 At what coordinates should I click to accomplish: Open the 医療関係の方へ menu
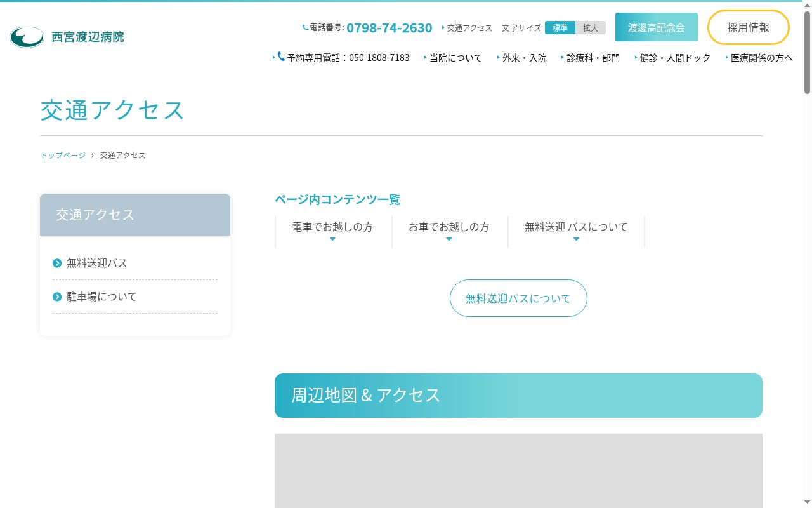pos(761,58)
